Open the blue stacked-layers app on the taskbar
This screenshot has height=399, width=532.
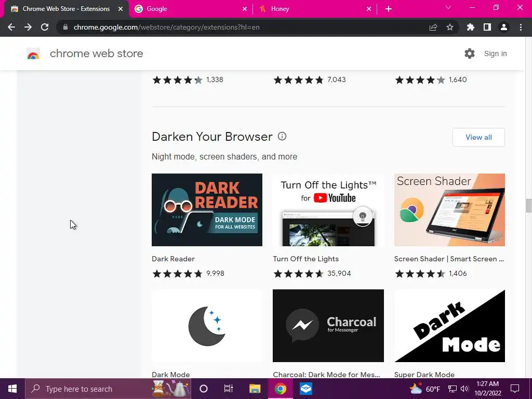coord(305,389)
